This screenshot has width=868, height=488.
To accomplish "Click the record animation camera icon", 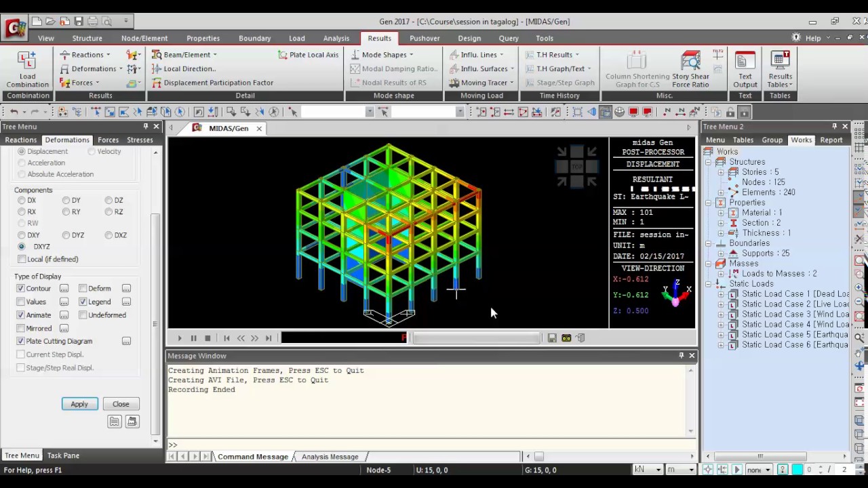I will pyautogui.click(x=566, y=338).
